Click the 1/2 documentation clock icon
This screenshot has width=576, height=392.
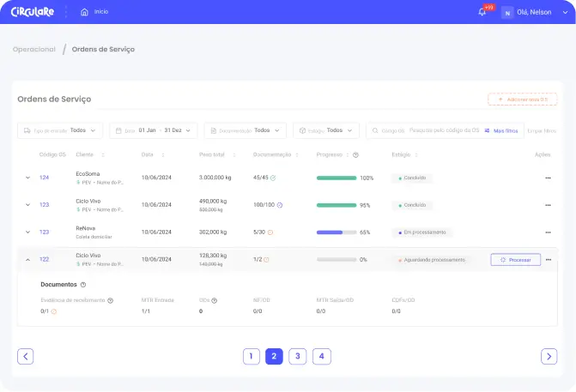tap(266, 260)
